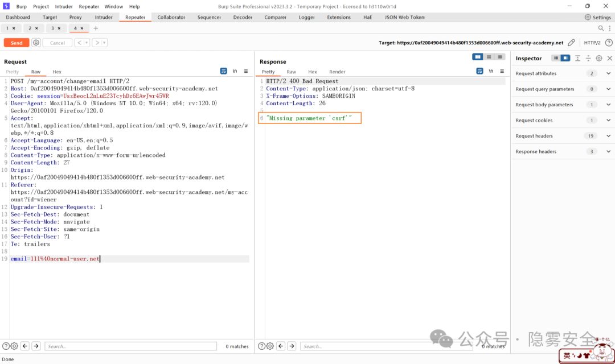Viewport: 615px width, 364px height.
Task: Switch to the Collaborator tab
Action: pyautogui.click(x=171, y=17)
